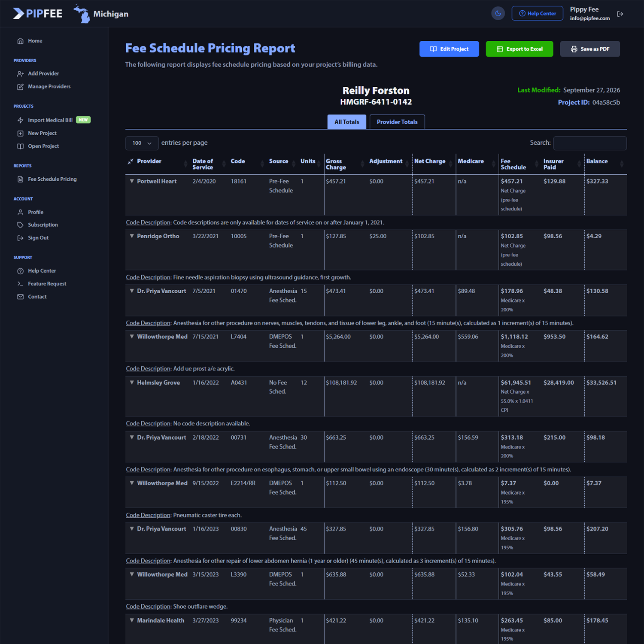
Task: Collapse the Helmsley Grove row triangle
Action: [x=132, y=383]
